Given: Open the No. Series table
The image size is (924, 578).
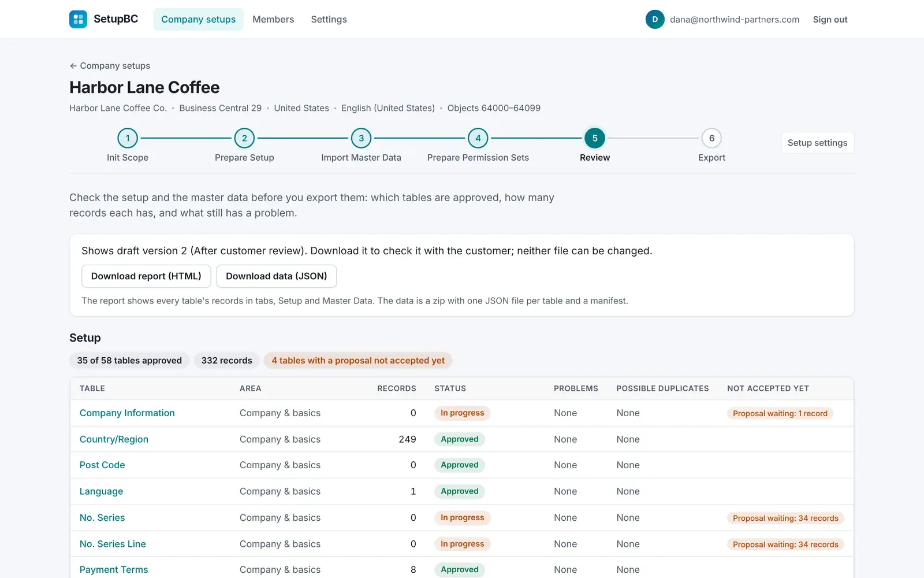Looking at the screenshot, I should tap(102, 517).
